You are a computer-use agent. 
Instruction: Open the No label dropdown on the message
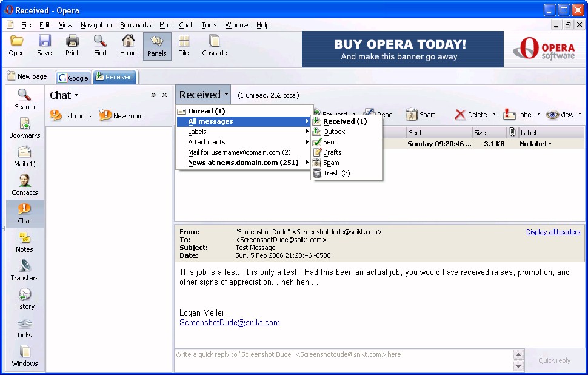[x=535, y=144]
